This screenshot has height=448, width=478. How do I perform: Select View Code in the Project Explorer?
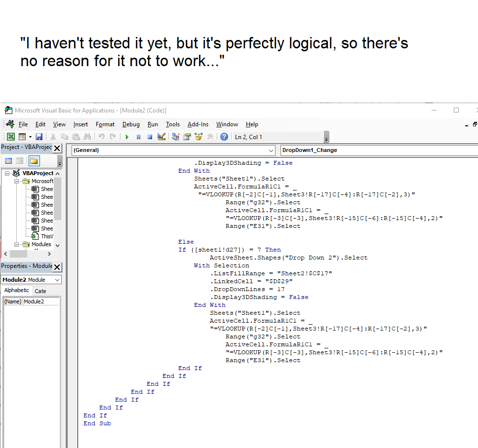tap(7, 161)
